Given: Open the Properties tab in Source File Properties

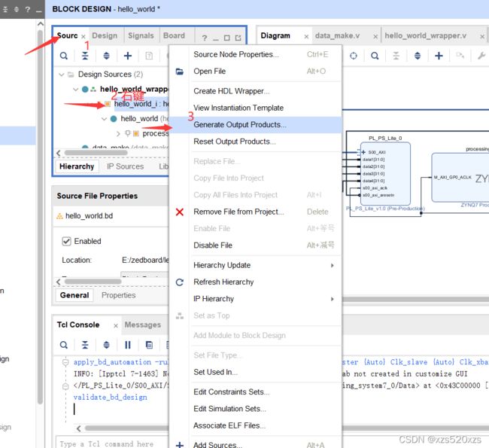Looking at the screenshot, I should 119,295.
